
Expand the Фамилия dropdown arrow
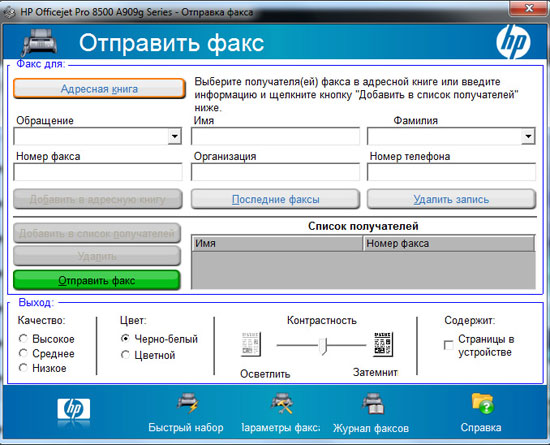(528, 136)
